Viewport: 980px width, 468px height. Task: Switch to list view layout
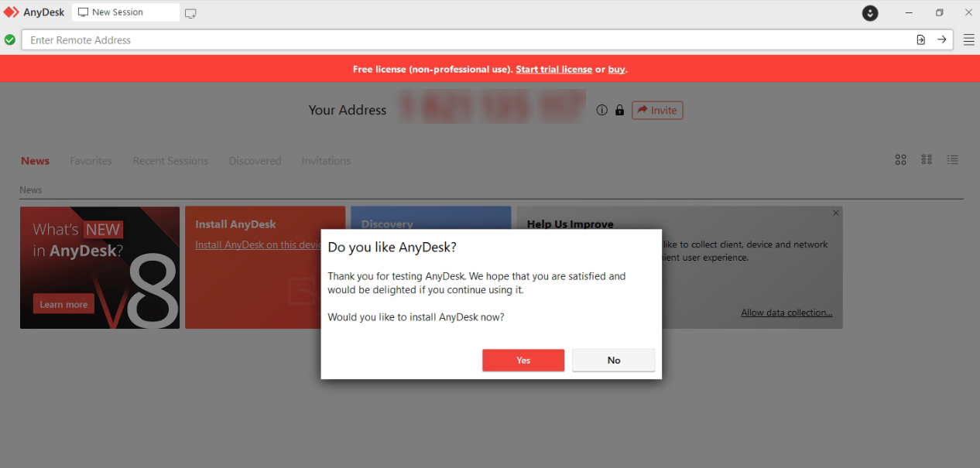pyautogui.click(x=952, y=160)
